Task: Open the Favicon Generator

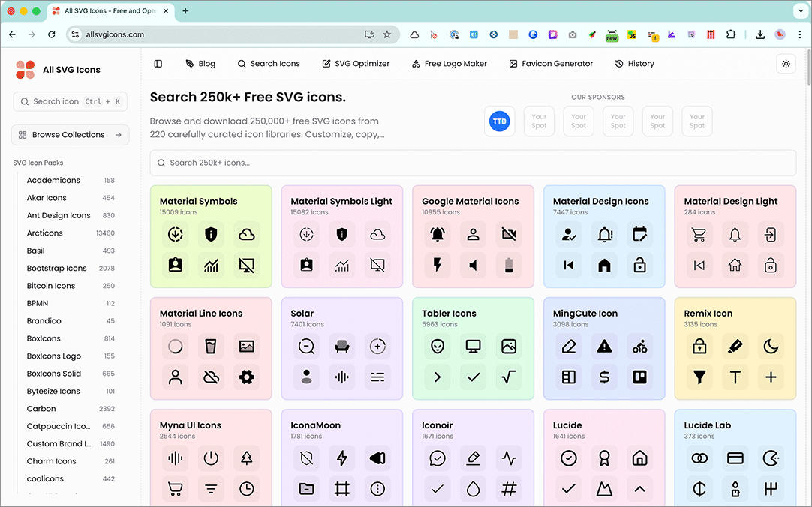Action: pyautogui.click(x=551, y=64)
